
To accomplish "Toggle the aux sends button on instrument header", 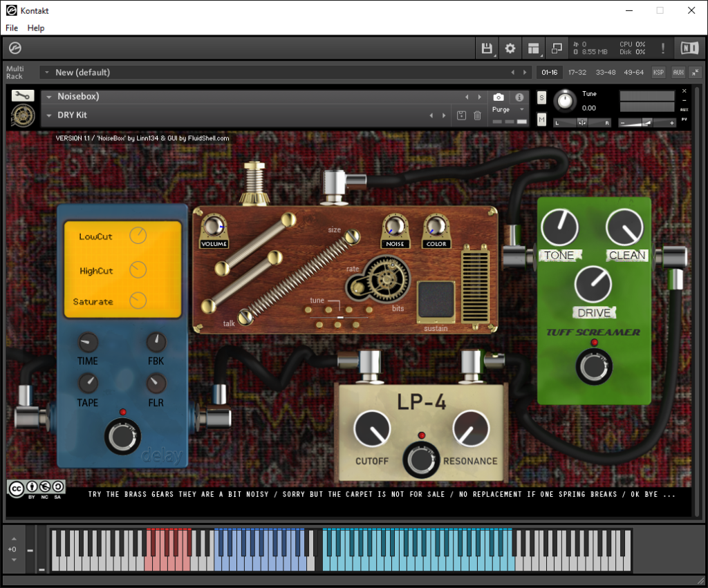I will click(684, 110).
